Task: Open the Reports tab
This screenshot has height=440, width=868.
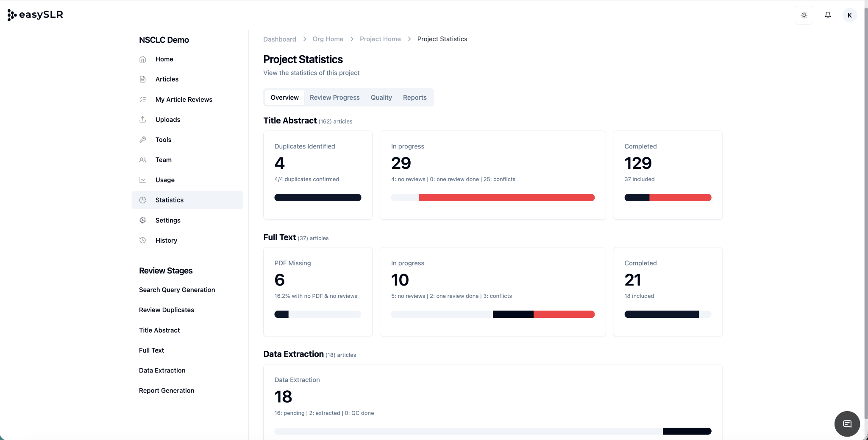Action: point(415,98)
